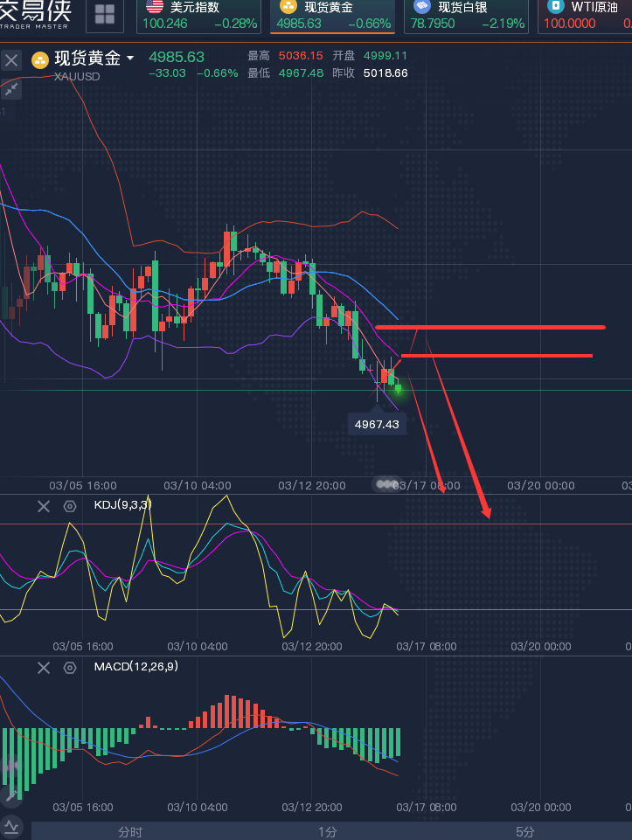Close the 现货黄金 main chart panel
The width and height of the screenshot is (632, 840).
pos(11,60)
